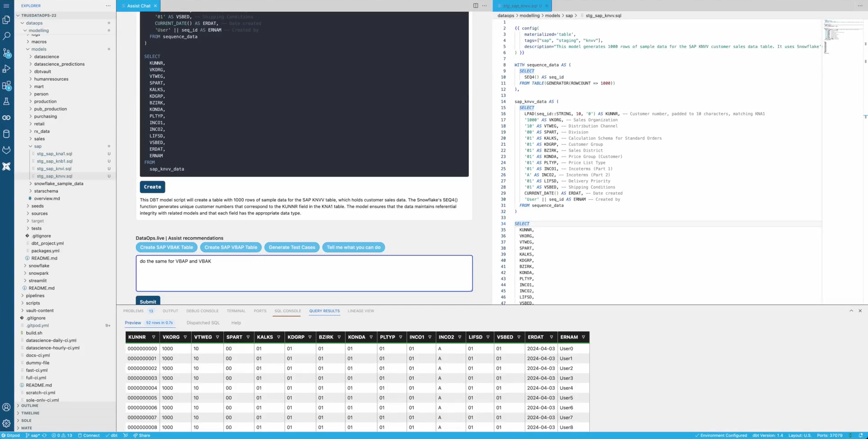Open the database panel from the activity bar
Image resolution: width=868 pixels, height=439 pixels.
click(x=6, y=133)
